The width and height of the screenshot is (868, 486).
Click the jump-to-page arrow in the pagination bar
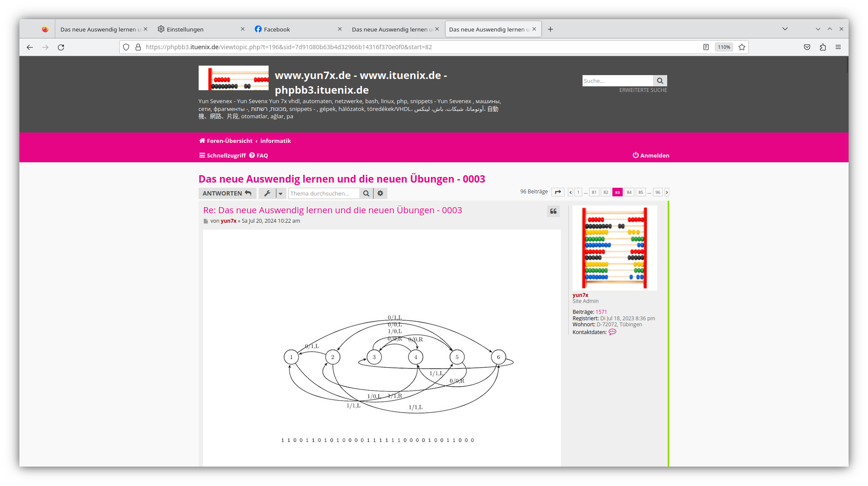pos(558,192)
